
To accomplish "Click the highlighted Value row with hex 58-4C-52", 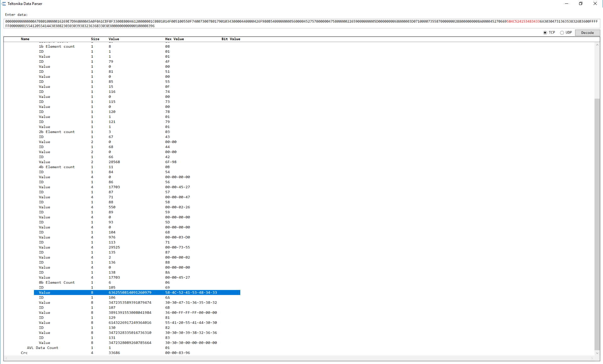I will (x=126, y=292).
